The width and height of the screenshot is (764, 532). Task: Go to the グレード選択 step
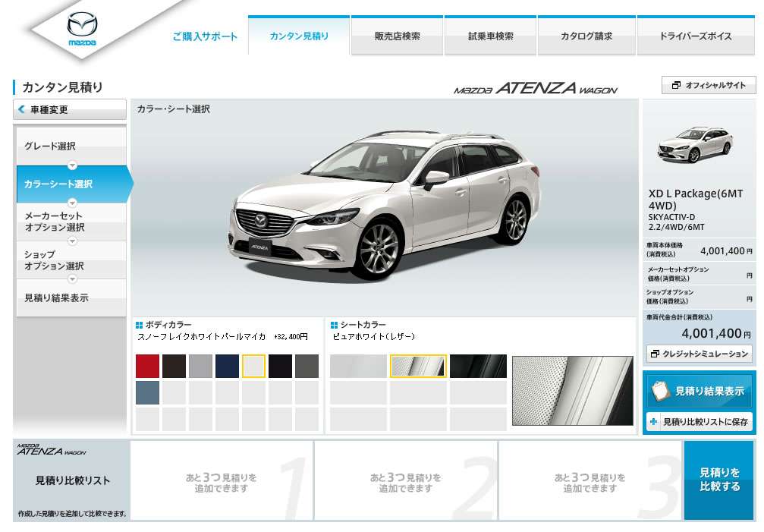coord(71,146)
